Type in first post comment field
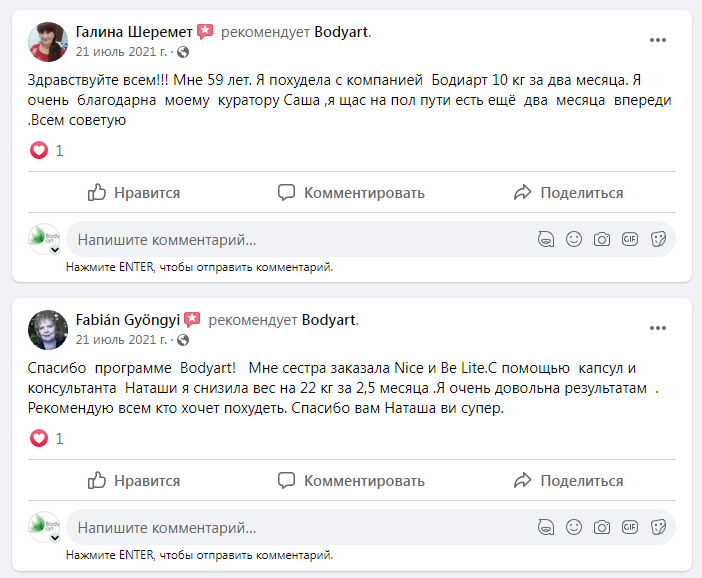The height and width of the screenshot is (578, 702). (300, 240)
